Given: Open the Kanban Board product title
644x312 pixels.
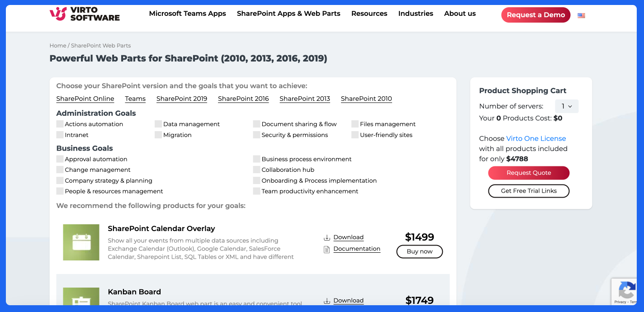Looking at the screenshot, I should click(134, 292).
